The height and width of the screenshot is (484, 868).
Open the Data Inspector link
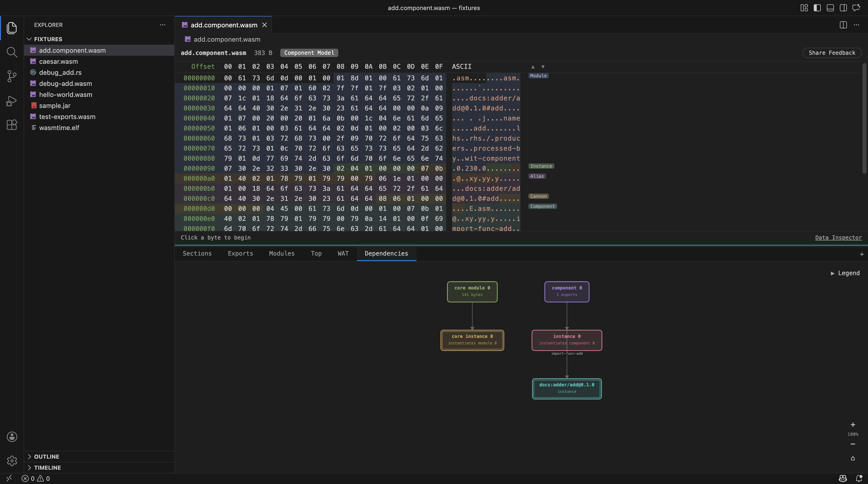838,238
